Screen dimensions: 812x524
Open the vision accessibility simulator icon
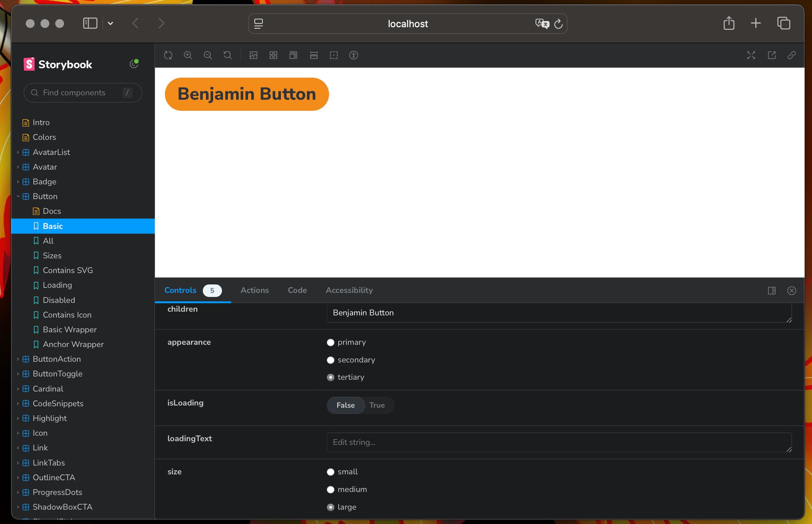pos(354,55)
